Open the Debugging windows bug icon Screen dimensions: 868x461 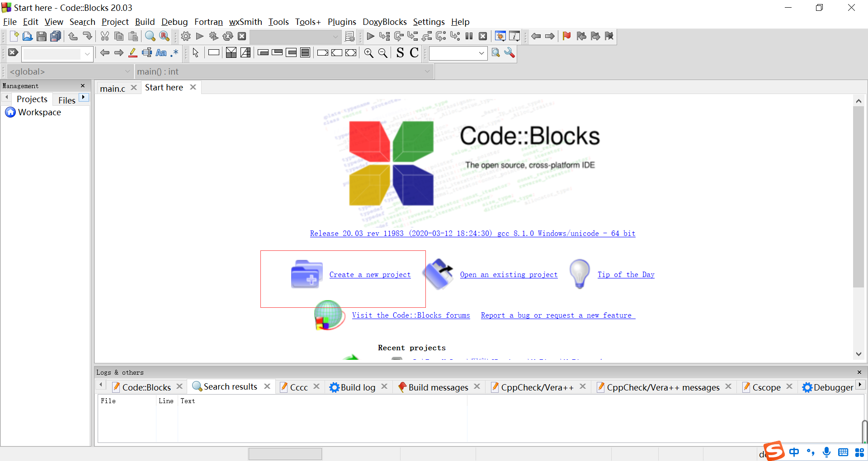[x=500, y=36]
